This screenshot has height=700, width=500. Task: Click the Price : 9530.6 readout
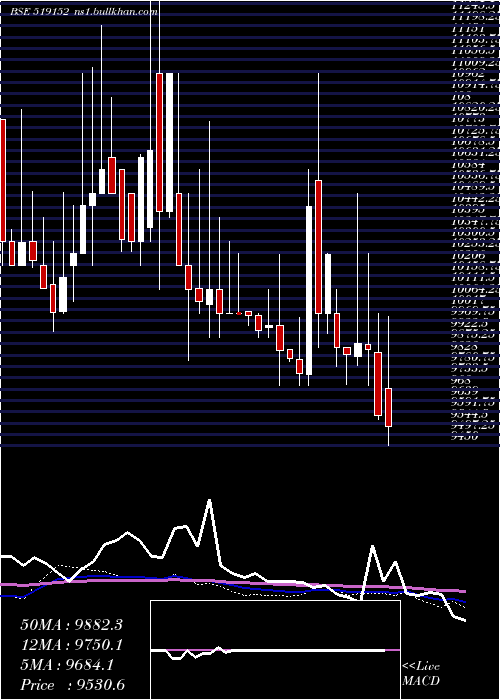pyautogui.click(x=73, y=685)
